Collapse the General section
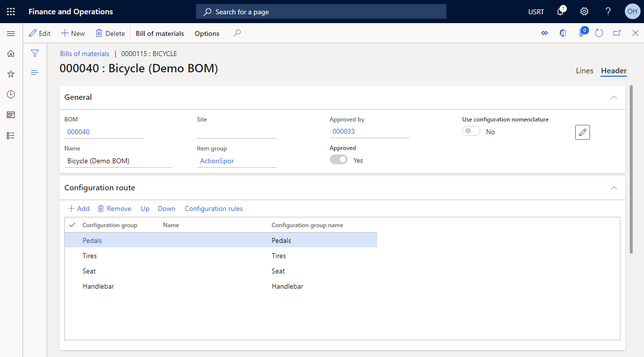The width and height of the screenshot is (644, 357). (614, 97)
